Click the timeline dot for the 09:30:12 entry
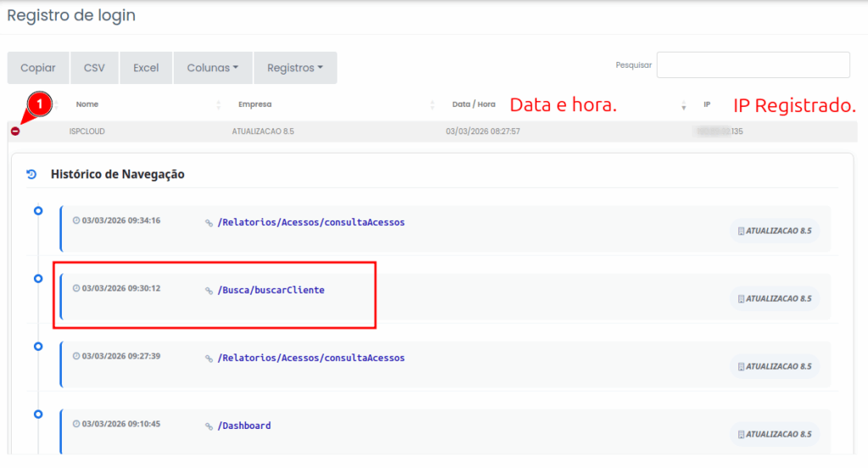Viewport: 868px width, 468px height. (x=37, y=278)
